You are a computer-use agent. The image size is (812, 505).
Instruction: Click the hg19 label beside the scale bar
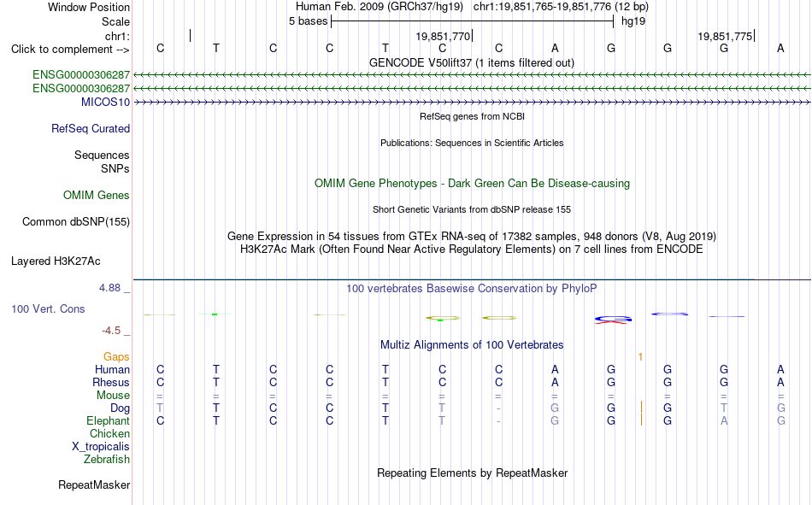click(633, 21)
